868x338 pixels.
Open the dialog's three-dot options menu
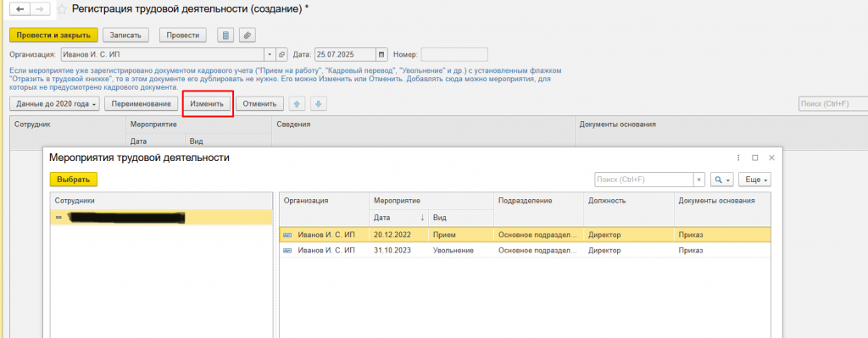(x=738, y=158)
